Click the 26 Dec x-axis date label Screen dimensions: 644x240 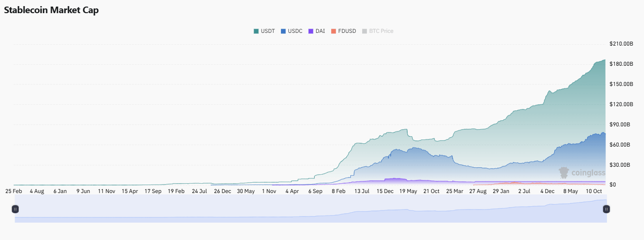pyautogui.click(x=223, y=191)
